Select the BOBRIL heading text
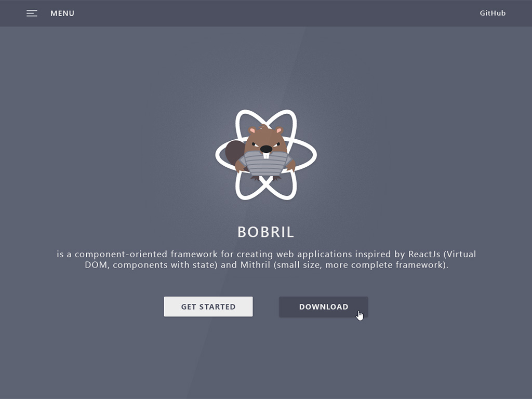Viewport: 532px width, 399px height. [265, 232]
